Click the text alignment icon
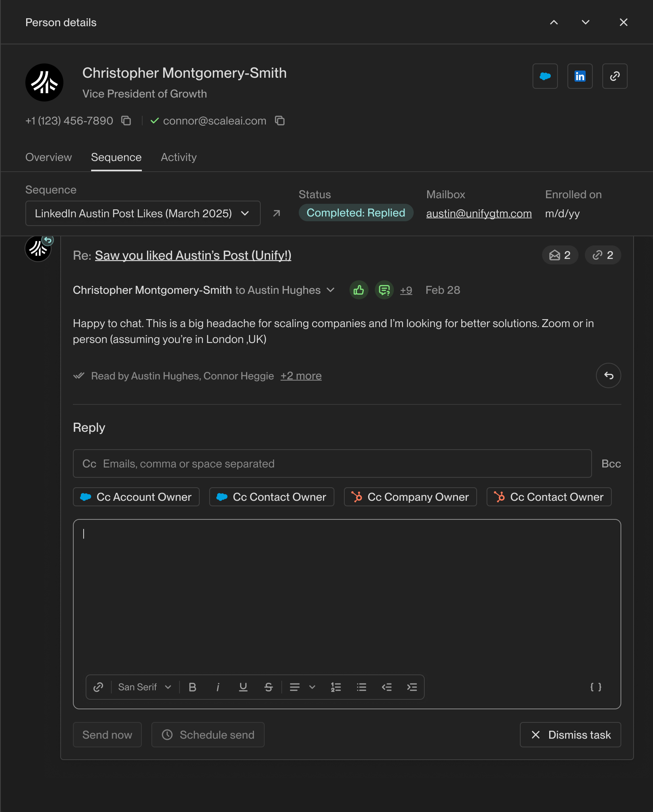 coord(295,687)
